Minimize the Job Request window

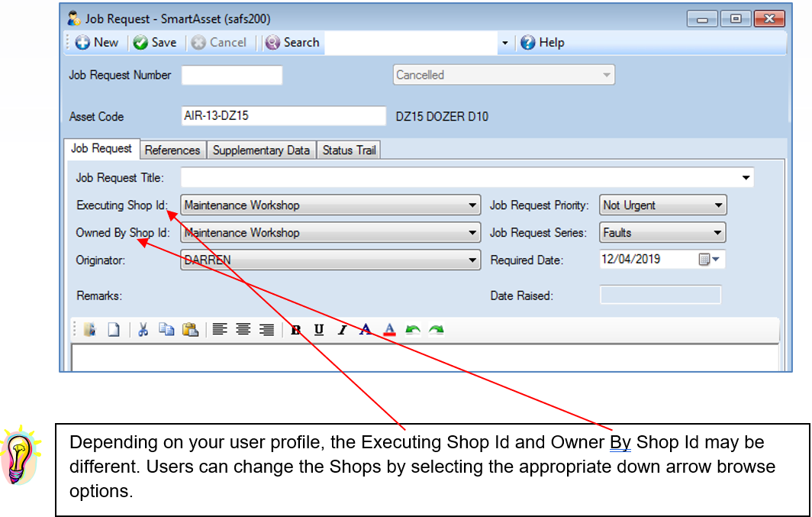point(702,19)
